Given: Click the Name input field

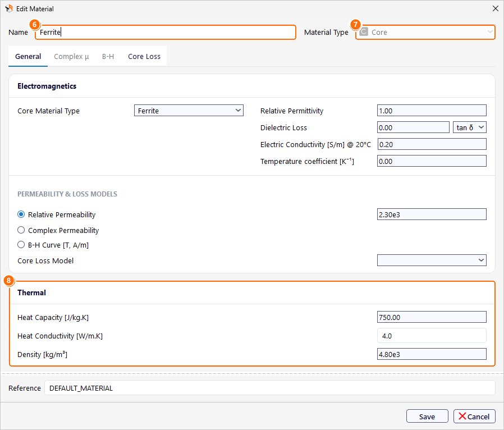Looking at the screenshot, I should click(165, 32).
